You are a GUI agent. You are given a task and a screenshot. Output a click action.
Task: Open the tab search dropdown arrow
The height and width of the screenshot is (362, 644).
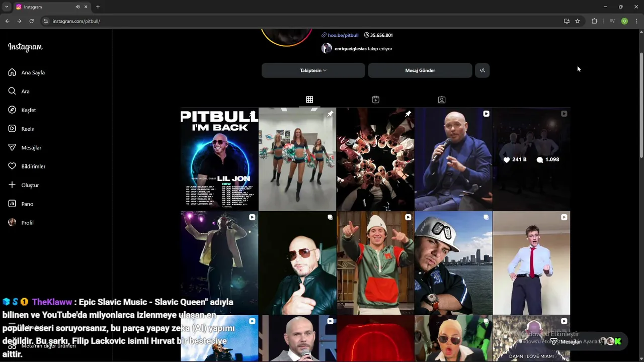[x=7, y=7]
